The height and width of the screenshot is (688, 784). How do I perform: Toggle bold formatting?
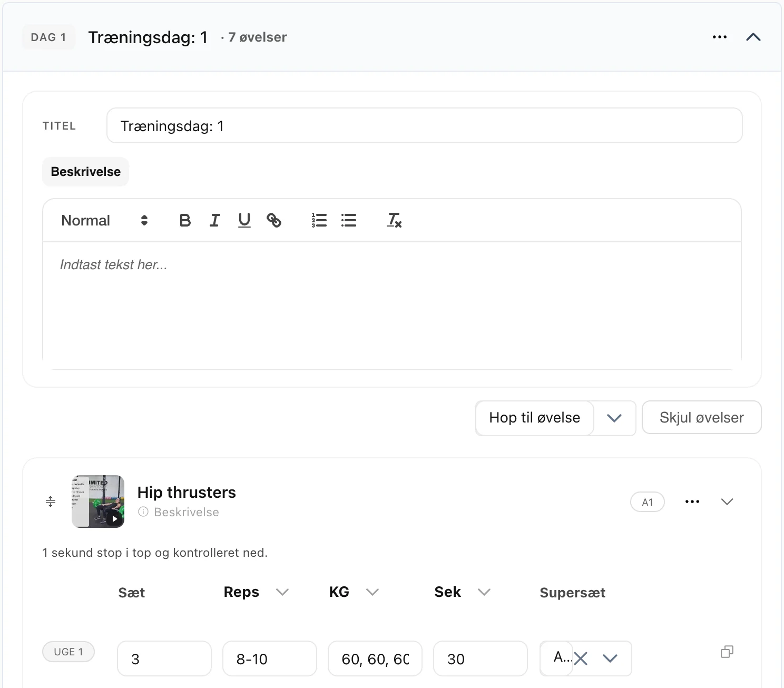pyautogui.click(x=185, y=220)
